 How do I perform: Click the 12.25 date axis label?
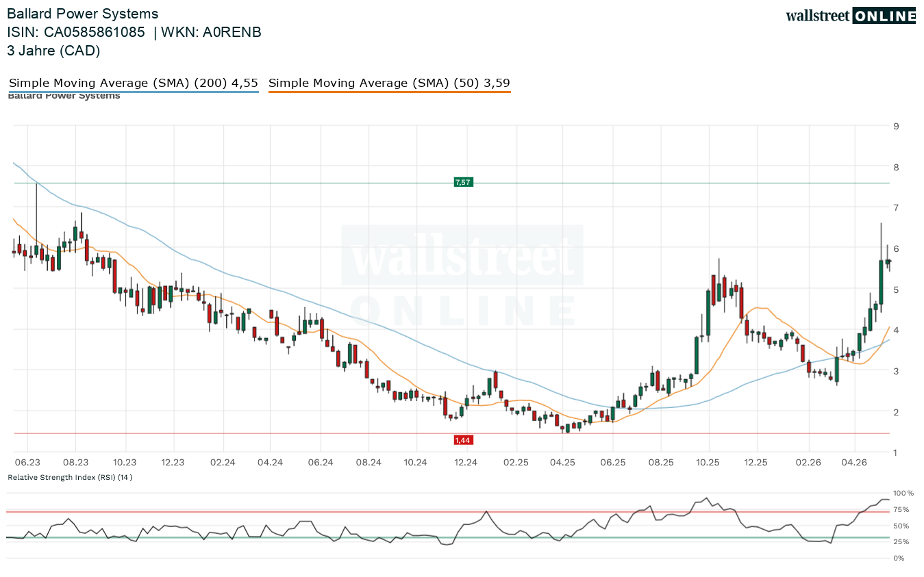click(x=756, y=463)
